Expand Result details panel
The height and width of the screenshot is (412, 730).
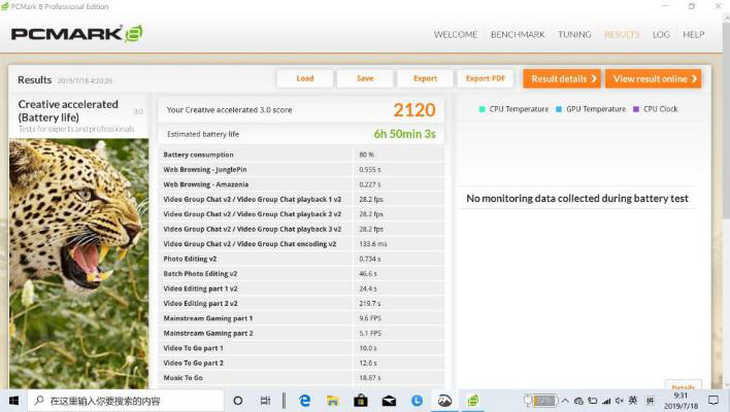click(563, 79)
